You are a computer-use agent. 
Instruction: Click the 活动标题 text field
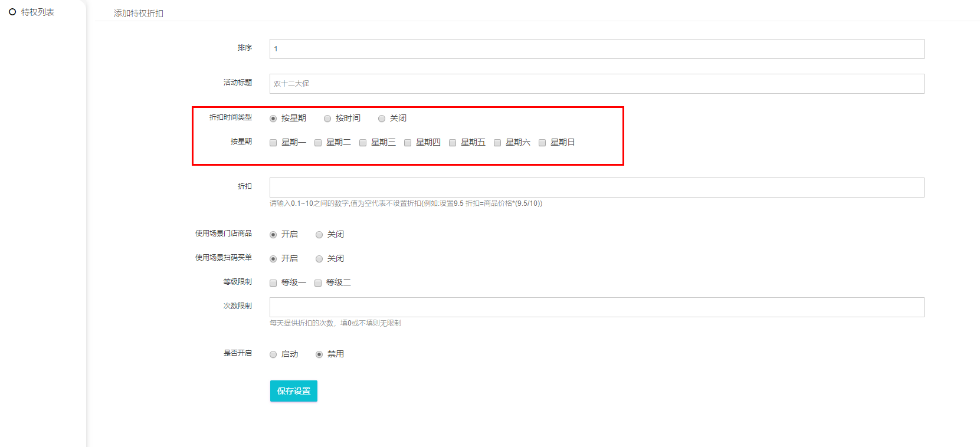tap(596, 84)
